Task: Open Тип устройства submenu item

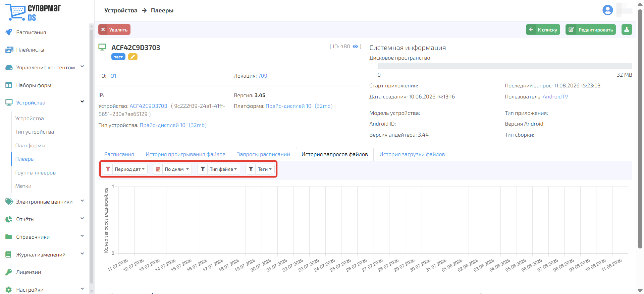Action: tap(35, 132)
